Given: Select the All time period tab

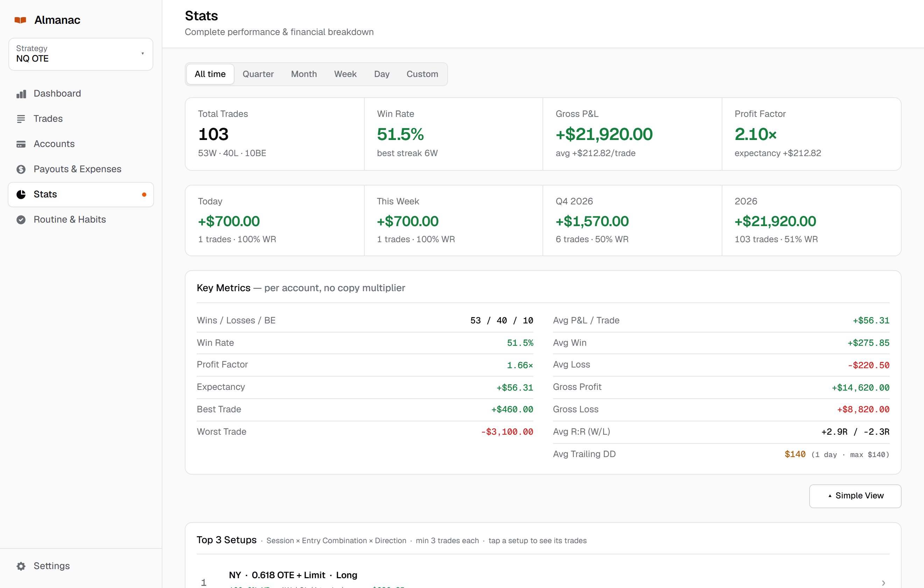Looking at the screenshot, I should [x=210, y=74].
